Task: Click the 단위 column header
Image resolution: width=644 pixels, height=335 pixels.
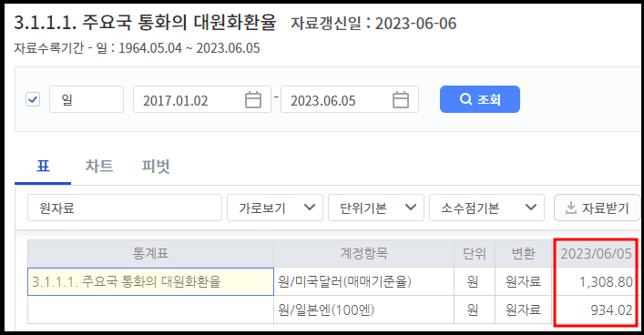Action: (475, 254)
